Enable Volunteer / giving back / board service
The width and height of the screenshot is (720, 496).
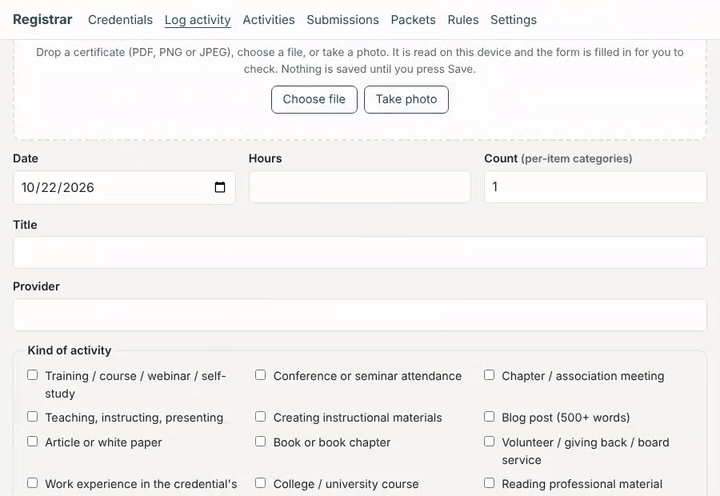pyautogui.click(x=489, y=441)
